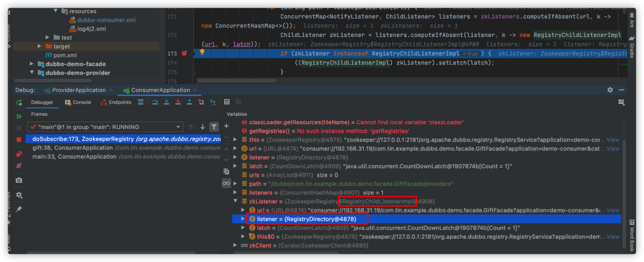This screenshot has width=644, height=262.
Task: Open Evaluate Expression calculator icon
Action: (227, 102)
